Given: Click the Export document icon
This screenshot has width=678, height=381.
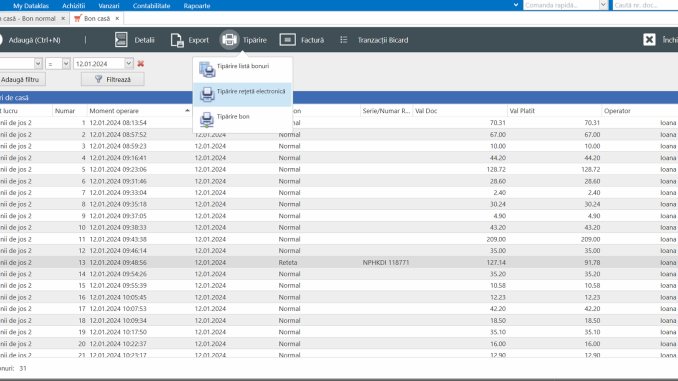Looking at the screenshot, I should click(177, 40).
